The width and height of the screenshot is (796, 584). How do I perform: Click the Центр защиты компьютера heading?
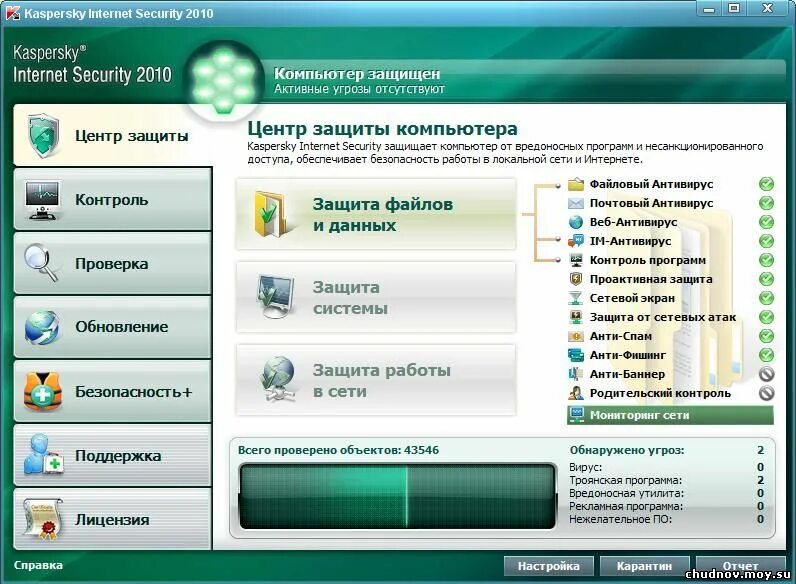[382, 128]
